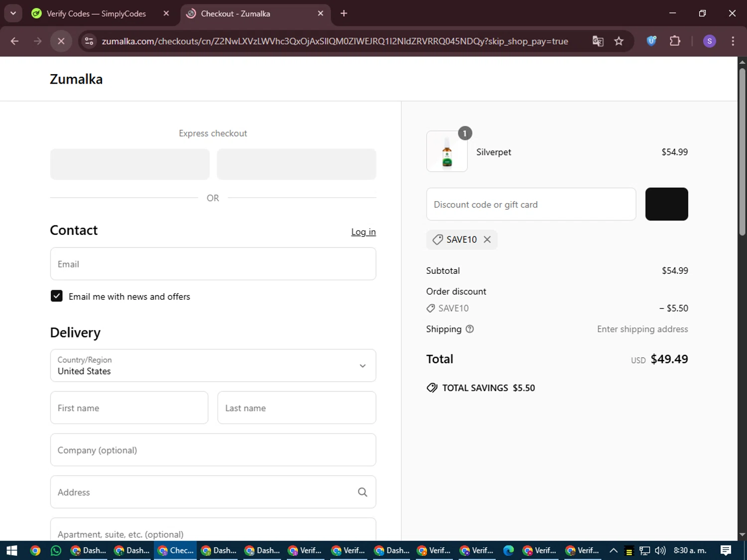
Task: Click the Total $49.49 amount
Action: pyautogui.click(x=669, y=359)
